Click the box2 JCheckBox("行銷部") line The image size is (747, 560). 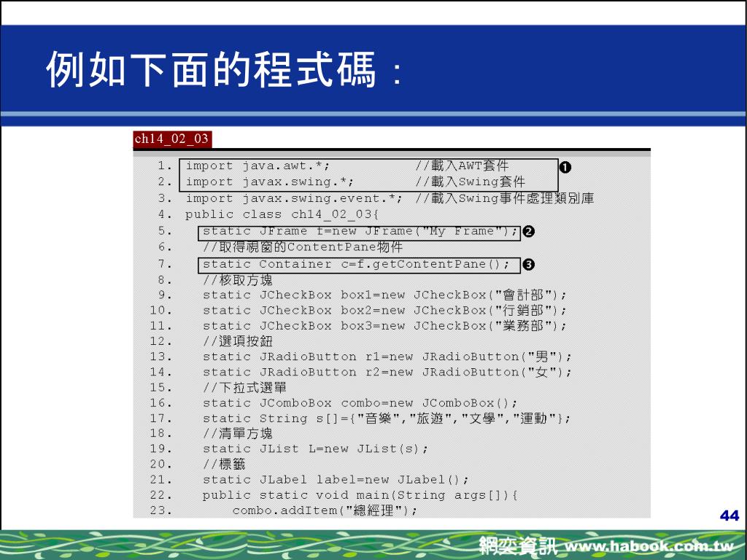point(384,311)
